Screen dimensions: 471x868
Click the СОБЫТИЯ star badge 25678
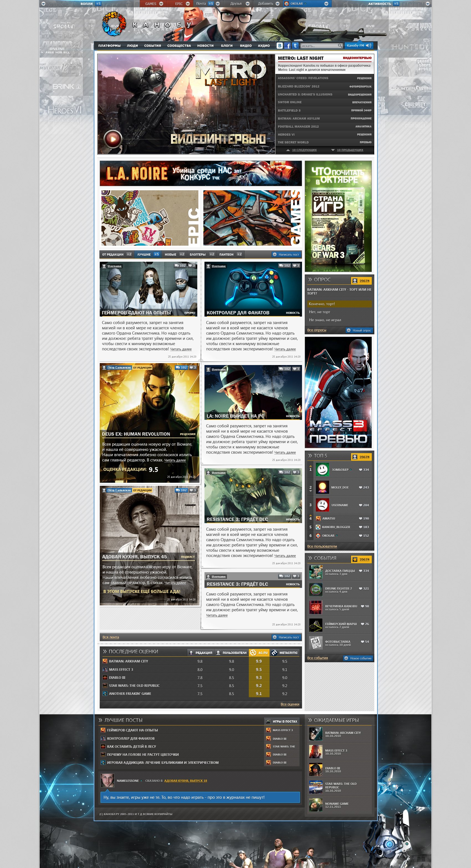[362, 559]
